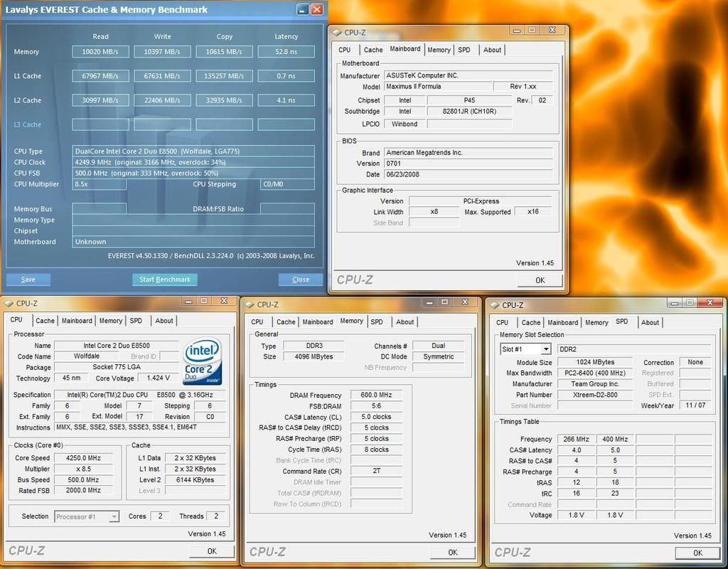Click L1 Cache Copy value 135257 MB/s

click(224, 75)
